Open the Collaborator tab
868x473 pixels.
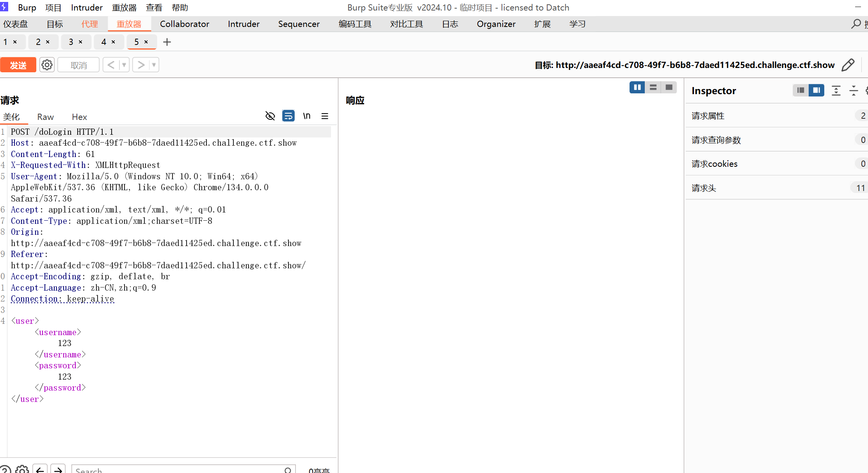point(184,24)
